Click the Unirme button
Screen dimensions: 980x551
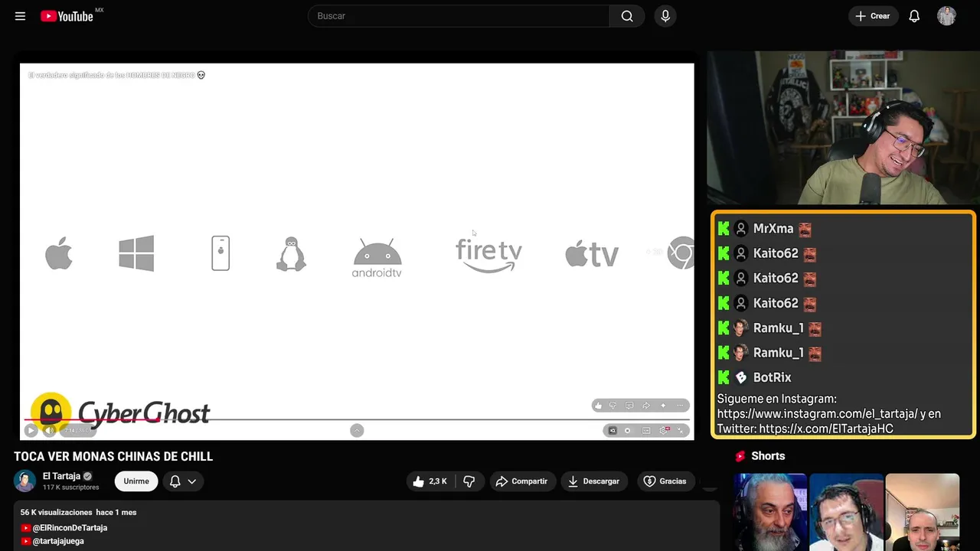coord(136,481)
